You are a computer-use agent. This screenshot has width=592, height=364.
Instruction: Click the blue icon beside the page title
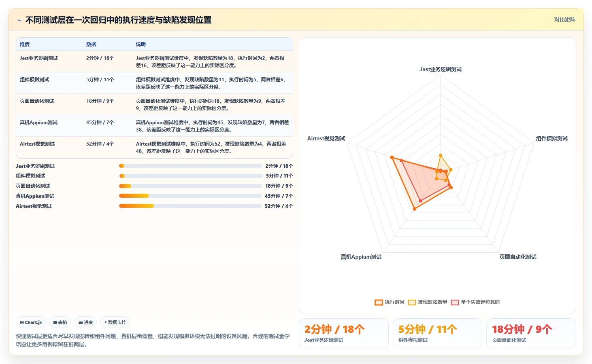click(19, 20)
